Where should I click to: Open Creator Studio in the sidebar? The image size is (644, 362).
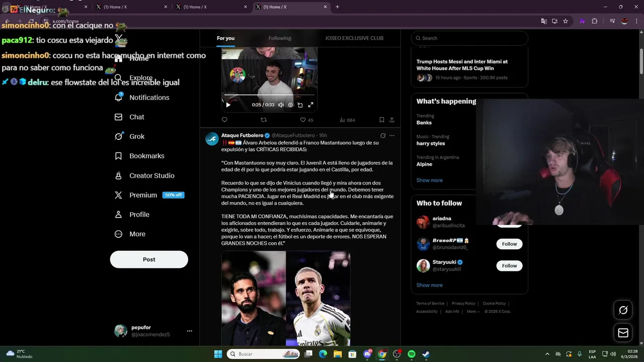145,175
